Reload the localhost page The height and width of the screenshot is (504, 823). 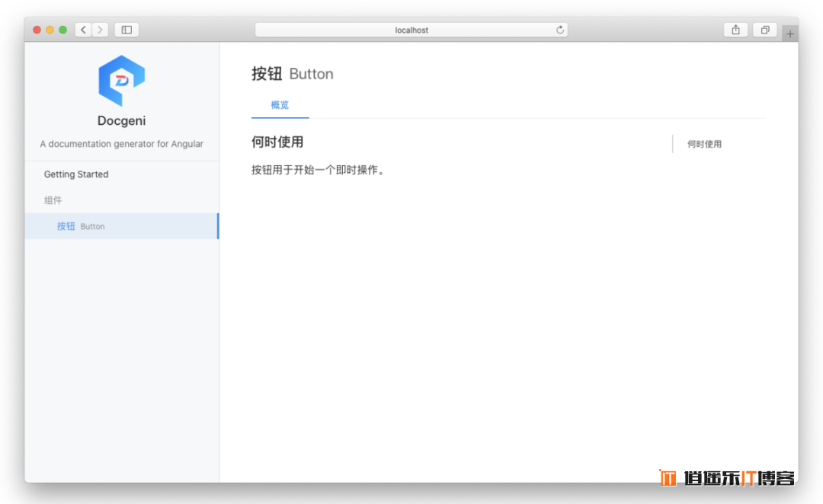point(560,30)
